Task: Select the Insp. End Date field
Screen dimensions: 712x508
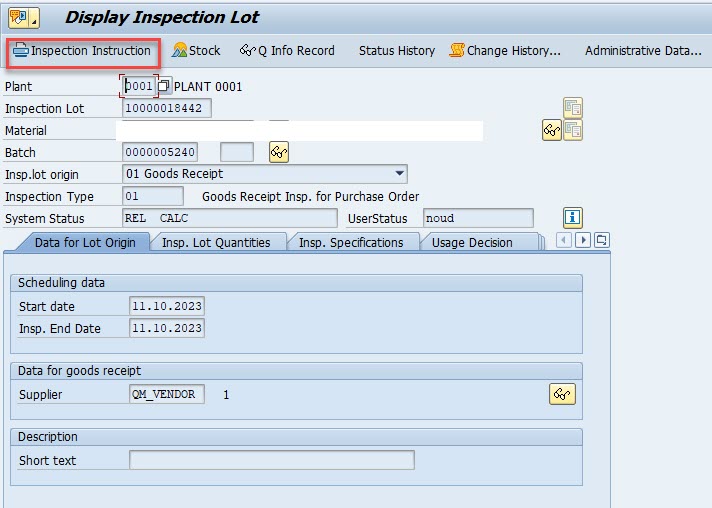Action: pyautogui.click(x=167, y=328)
